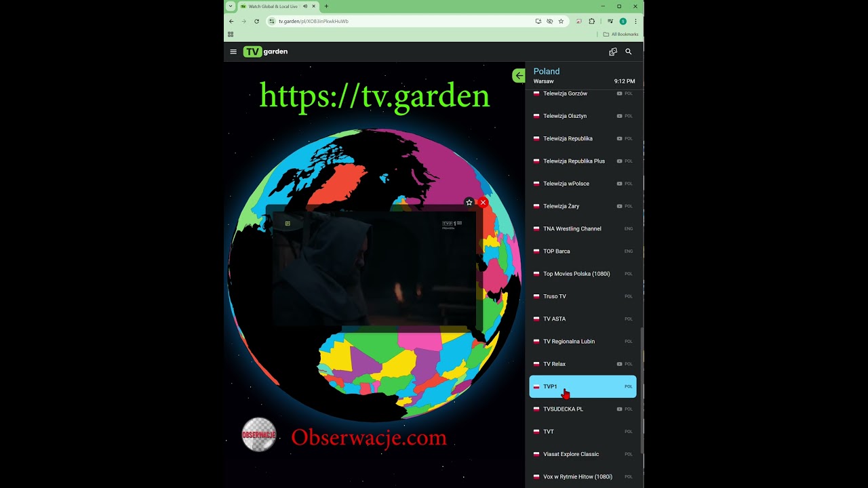Screen dimensions: 868x488
Task: Click the Poland country heading
Action: [547, 71]
